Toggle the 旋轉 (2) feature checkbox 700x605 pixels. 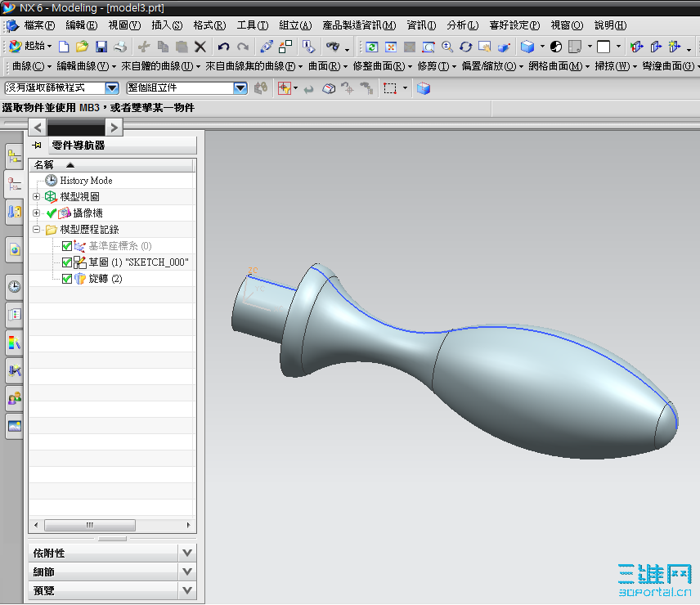(67, 279)
